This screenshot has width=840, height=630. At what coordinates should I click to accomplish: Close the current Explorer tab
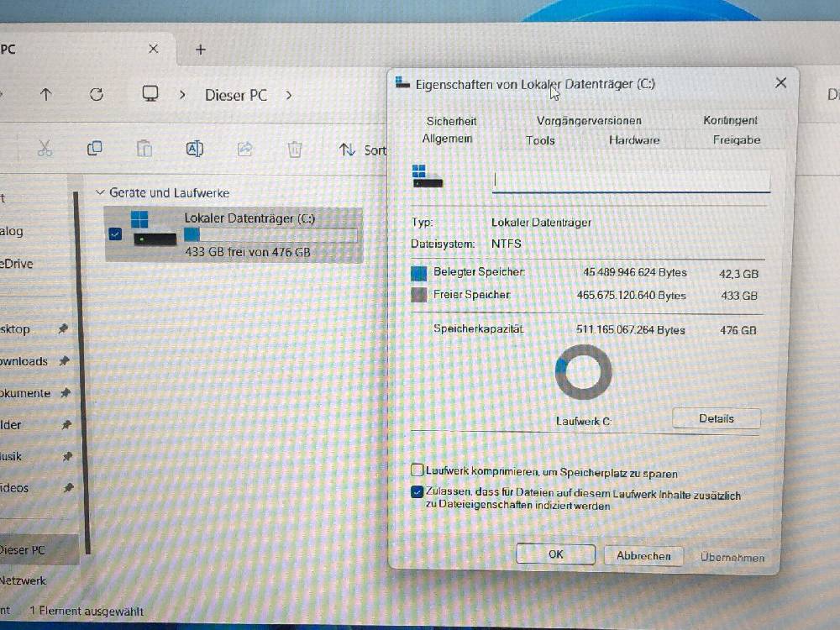(x=153, y=49)
